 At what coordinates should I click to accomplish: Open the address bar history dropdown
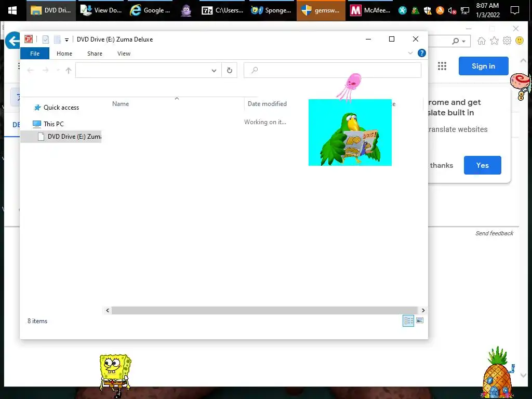click(x=214, y=71)
